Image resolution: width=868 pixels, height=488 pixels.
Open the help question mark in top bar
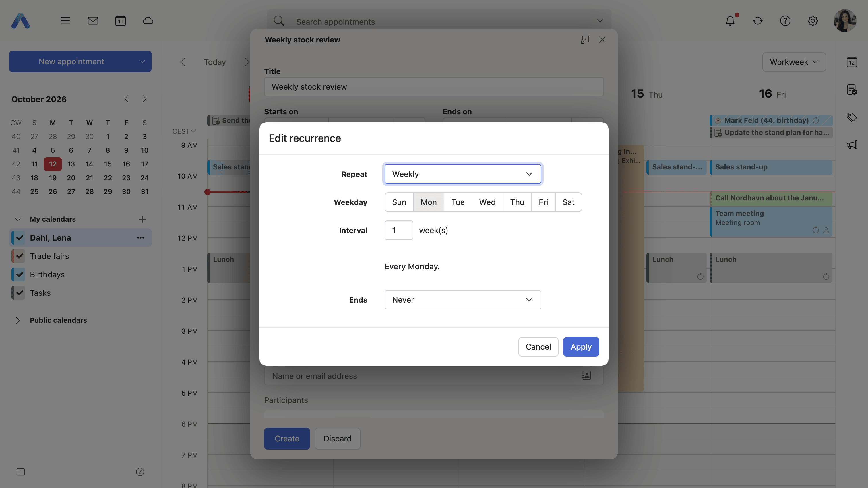[785, 21]
